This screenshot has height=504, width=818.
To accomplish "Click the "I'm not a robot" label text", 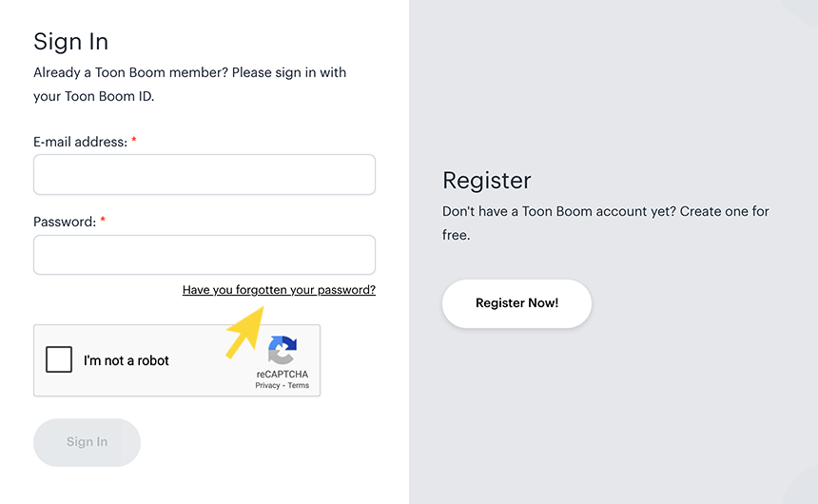I will [x=127, y=360].
